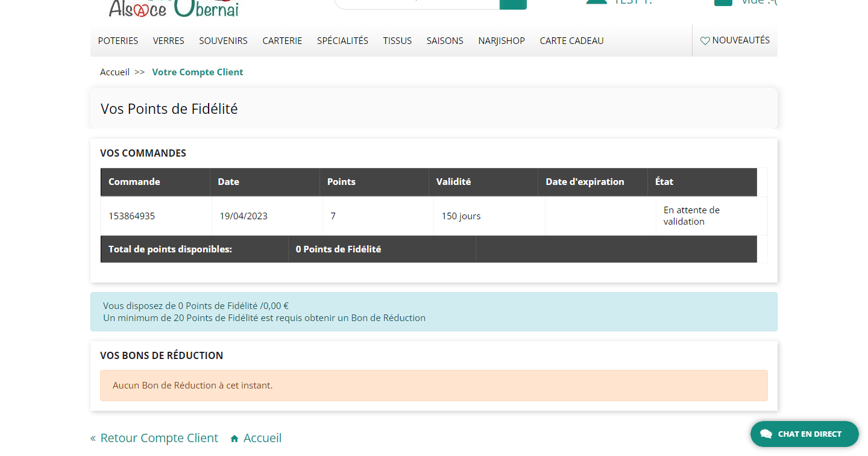The width and height of the screenshot is (868, 456).
Task: Click the order date 19/04/2023
Action: (244, 216)
